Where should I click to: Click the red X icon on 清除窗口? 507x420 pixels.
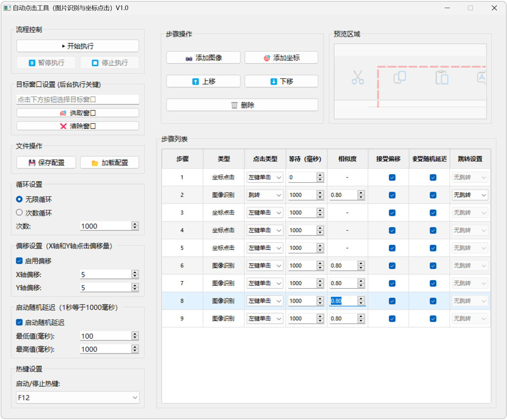(x=63, y=126)
